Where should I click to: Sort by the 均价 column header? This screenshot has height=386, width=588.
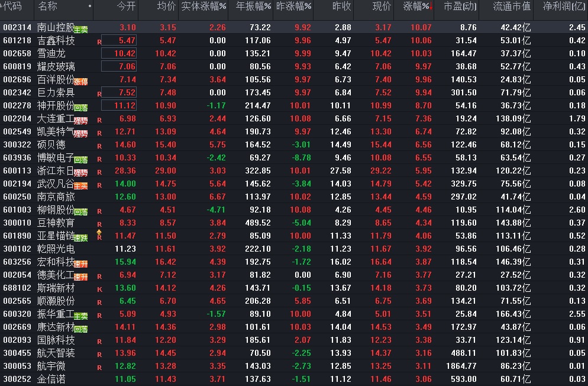click(166, 7)
